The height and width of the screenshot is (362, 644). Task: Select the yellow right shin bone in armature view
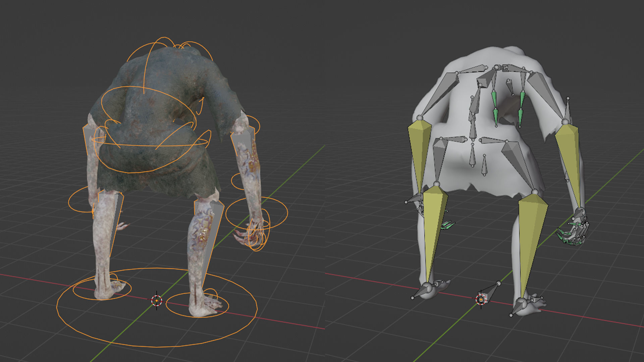[x=532, y=235]
